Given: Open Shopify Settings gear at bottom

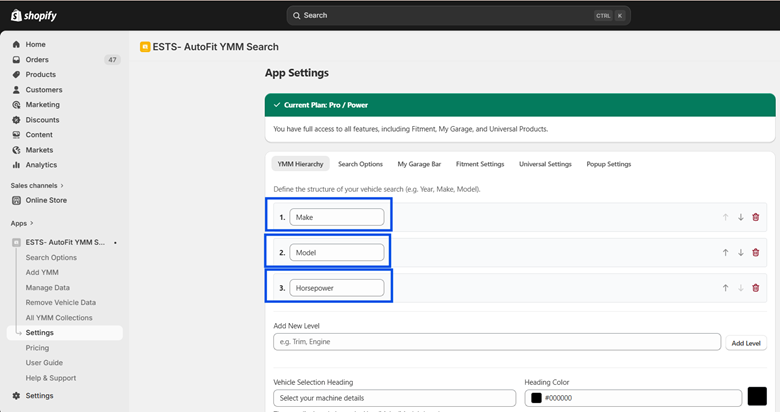Looking at the screenshot, I should (39, 396).
